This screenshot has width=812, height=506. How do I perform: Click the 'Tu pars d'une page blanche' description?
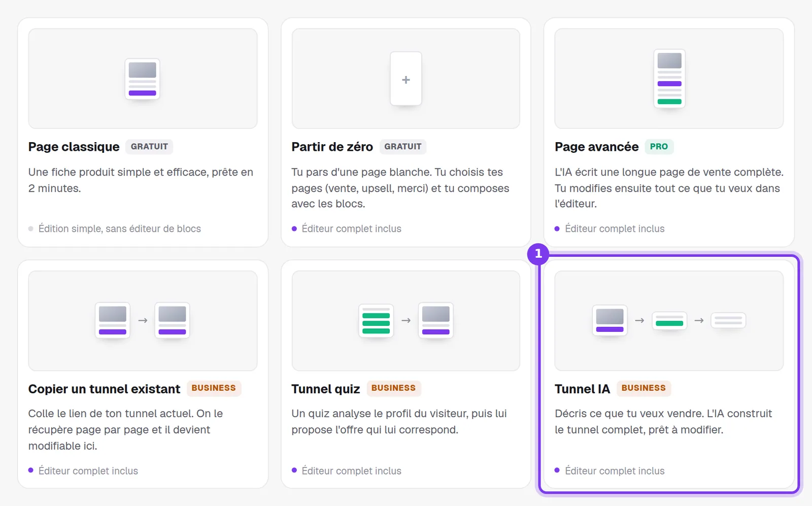pos(400,188)
